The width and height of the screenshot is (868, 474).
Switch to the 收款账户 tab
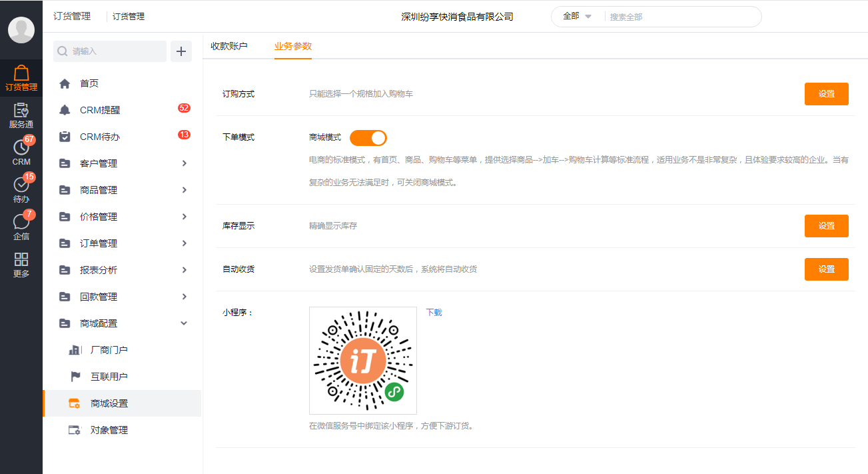[229, 46]
